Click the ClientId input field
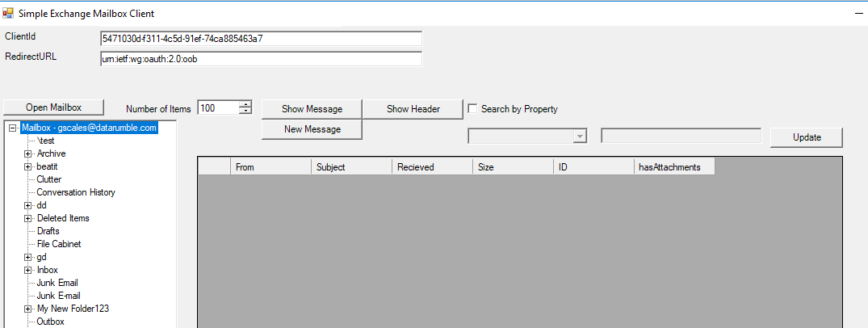The height and width of the screenshot is (328, 868). (x=261, y=39)
